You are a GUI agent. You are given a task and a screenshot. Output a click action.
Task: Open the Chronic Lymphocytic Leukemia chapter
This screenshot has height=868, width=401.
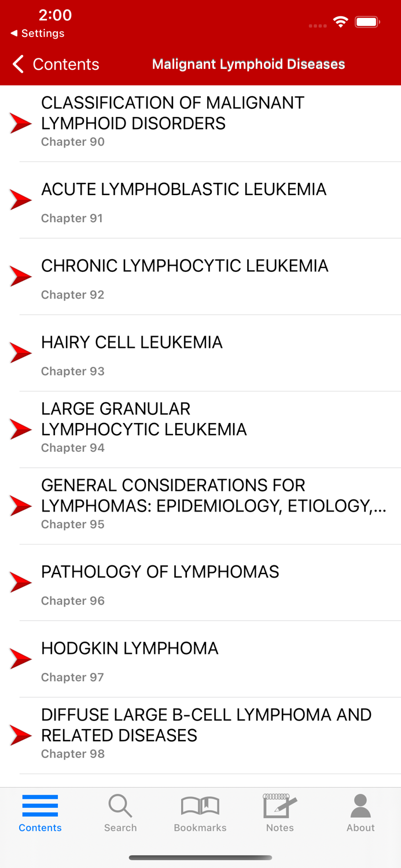point(185,276)
